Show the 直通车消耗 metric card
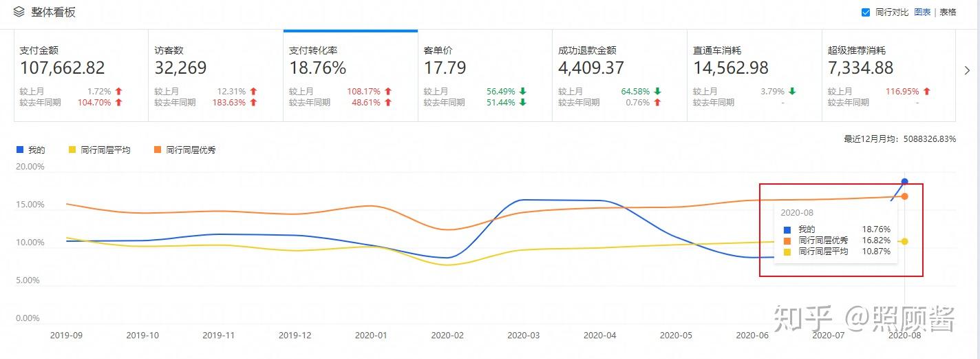Viewport: 980px width, 359px height. tap(754, 76)
